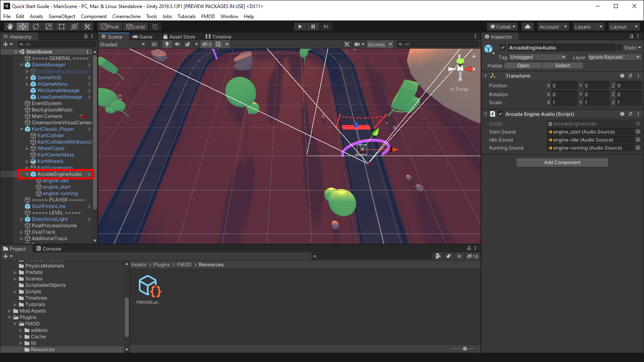
Task: Select the Rect transform tool
Action: (62, 27)
